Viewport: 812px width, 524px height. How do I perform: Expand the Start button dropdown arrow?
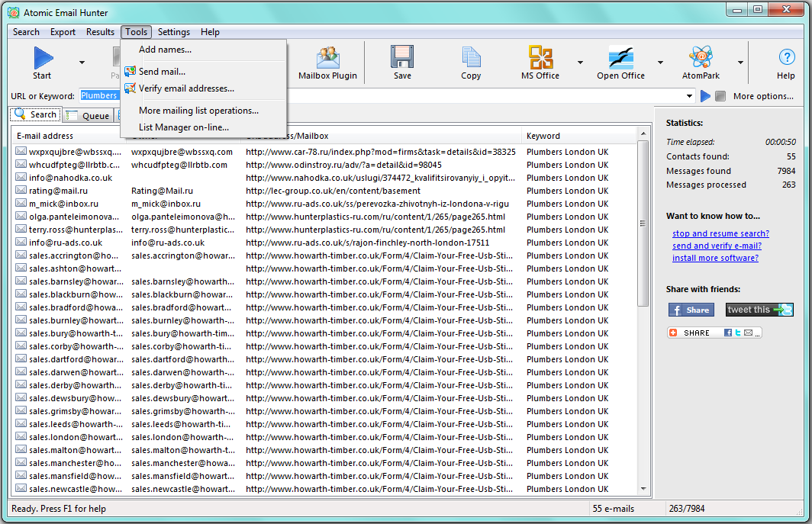(82, 63)
